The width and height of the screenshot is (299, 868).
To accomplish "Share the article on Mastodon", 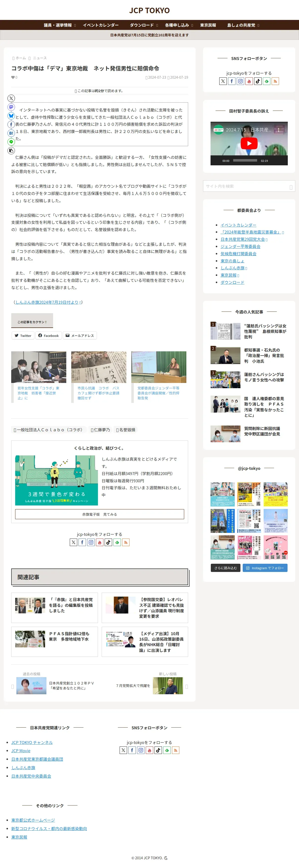I will coord(11,107).
